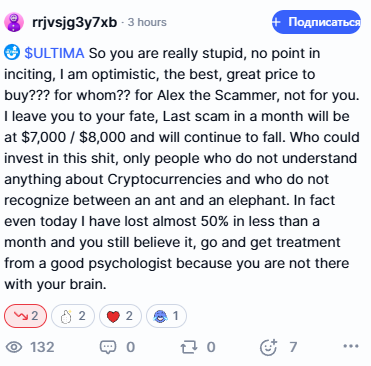Toggle the thumbs-up reaction
The height and width of the screenshot is (366, 371).
[73, 316]
